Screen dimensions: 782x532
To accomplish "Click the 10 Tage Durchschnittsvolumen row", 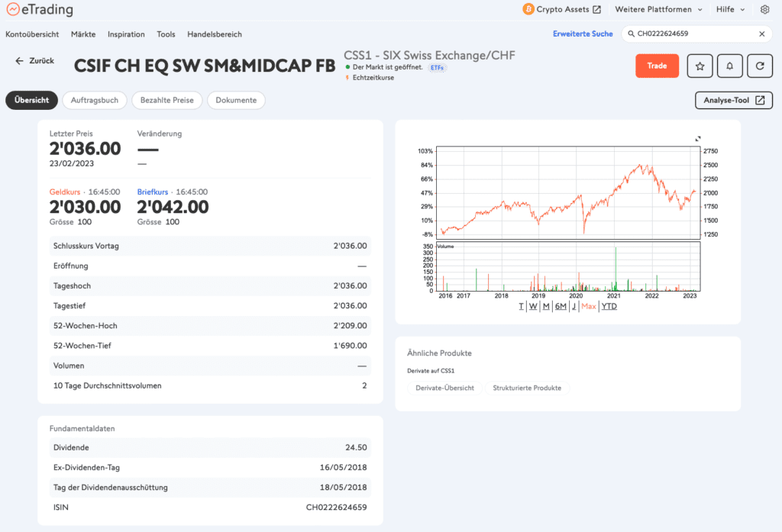I will pos(210,385).
